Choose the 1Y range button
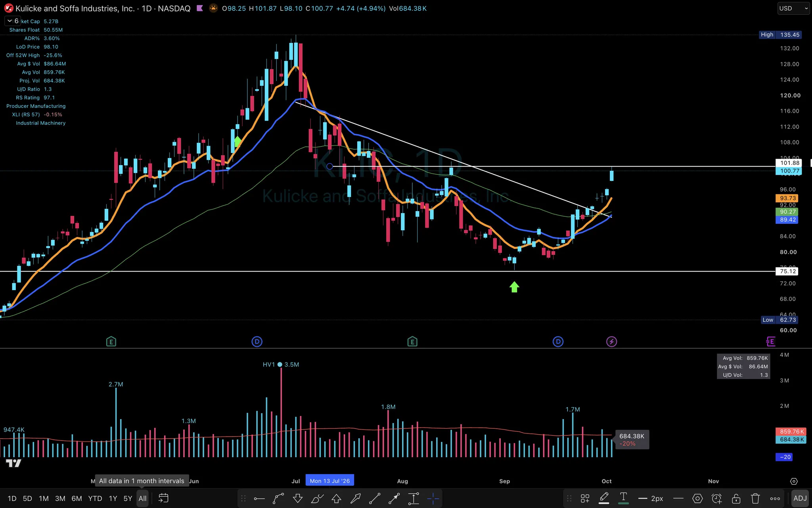812x508 pixels. click(x=113, y=498)
